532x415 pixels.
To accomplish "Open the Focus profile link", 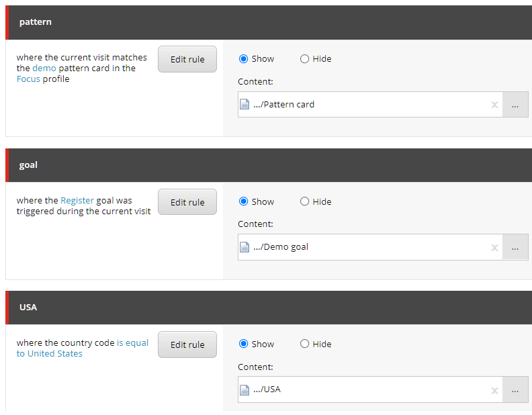I will click(28, 79).
